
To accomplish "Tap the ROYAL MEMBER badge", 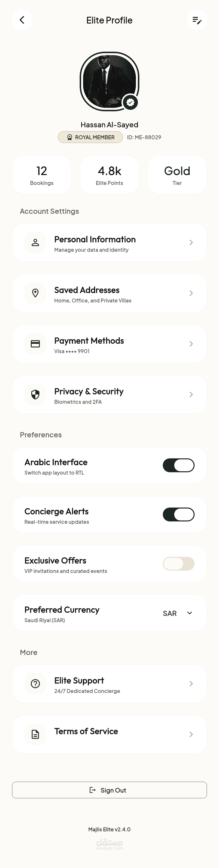I will click(90, 137).
